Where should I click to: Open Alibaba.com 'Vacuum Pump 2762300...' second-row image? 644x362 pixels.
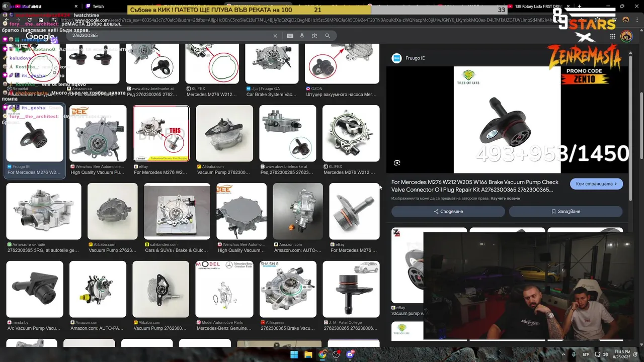click(x=224, y=134)
